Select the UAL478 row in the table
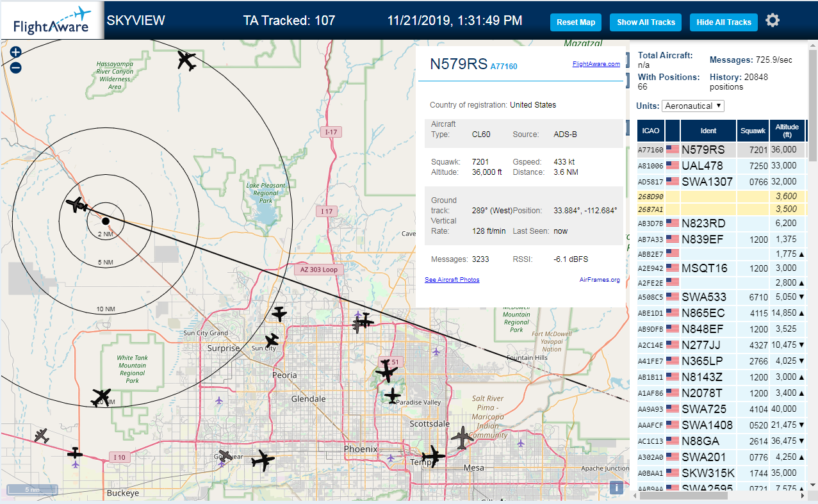Image resolution: width=818 pixels, height=504 pixels. click(x=721, y=165)
